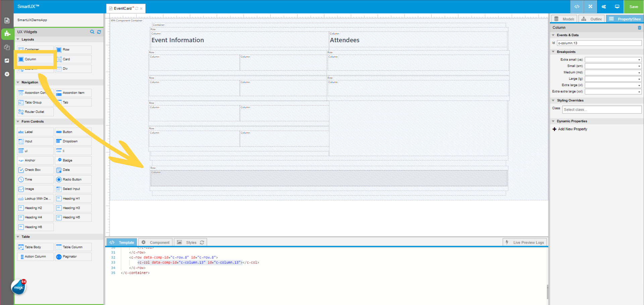Click the desktop preview monitor icon
Viewport: 644px width, 305px height.
(x=617, y=7)
